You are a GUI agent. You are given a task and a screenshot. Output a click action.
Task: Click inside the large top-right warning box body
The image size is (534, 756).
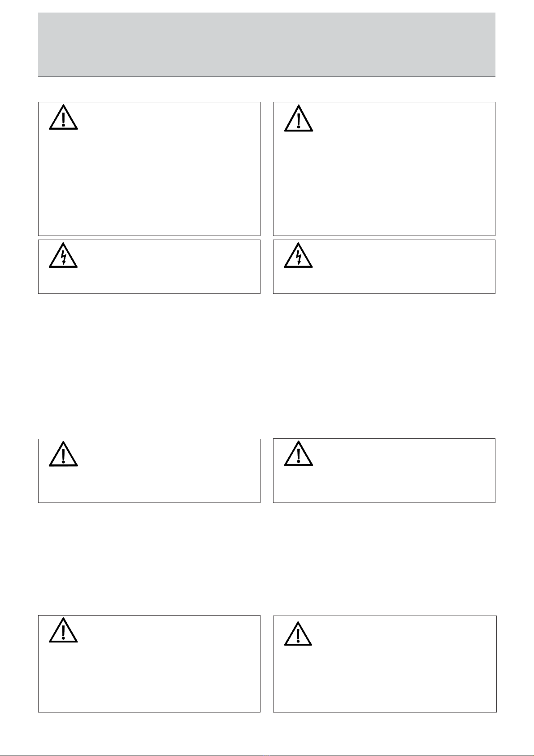pos(384,179)
